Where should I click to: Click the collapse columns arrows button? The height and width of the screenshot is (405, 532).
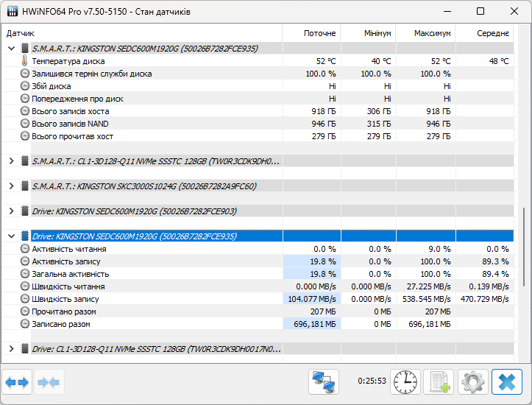[49, 382]
